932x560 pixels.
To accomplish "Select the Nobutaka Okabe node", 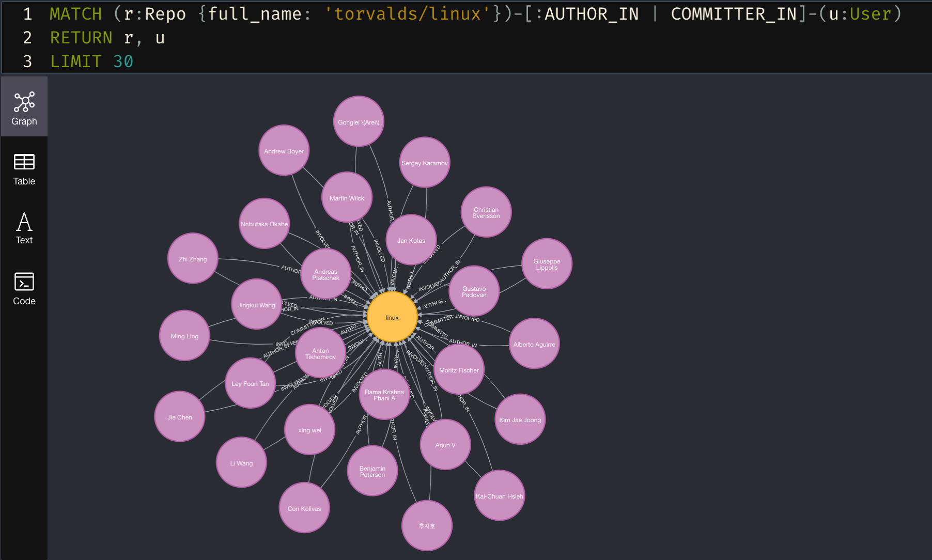I will pyautogui.click(x=265, y=223).
